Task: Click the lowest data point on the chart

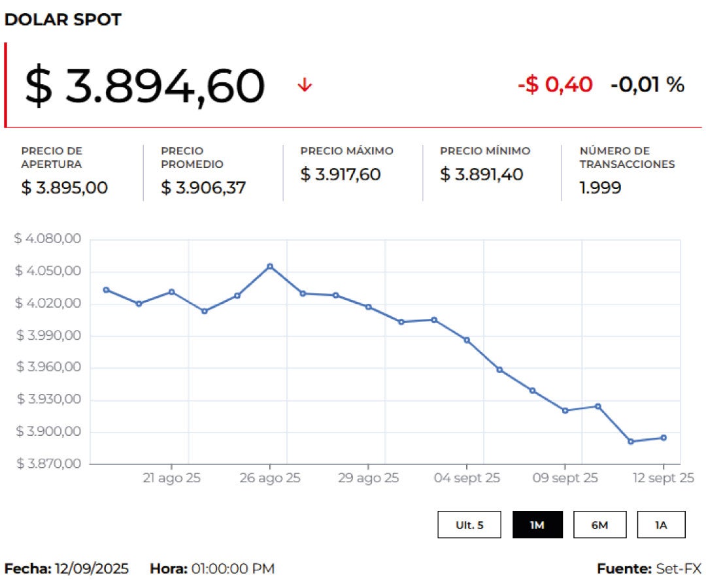Action: click(x=631, y=442)
